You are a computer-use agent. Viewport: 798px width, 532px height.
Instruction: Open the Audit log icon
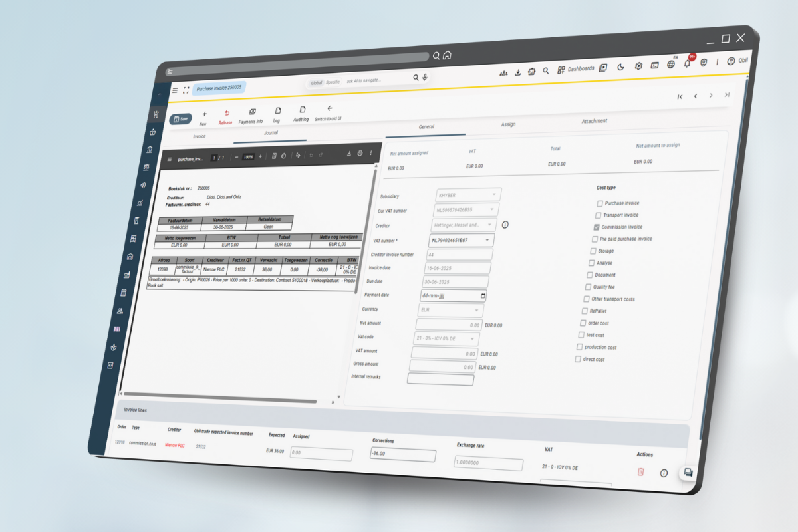point(302,110)
